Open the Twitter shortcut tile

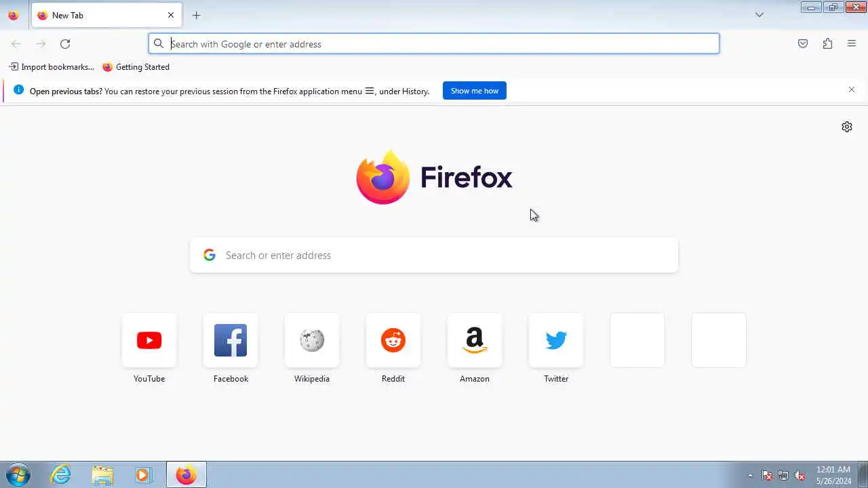(556, 340)
